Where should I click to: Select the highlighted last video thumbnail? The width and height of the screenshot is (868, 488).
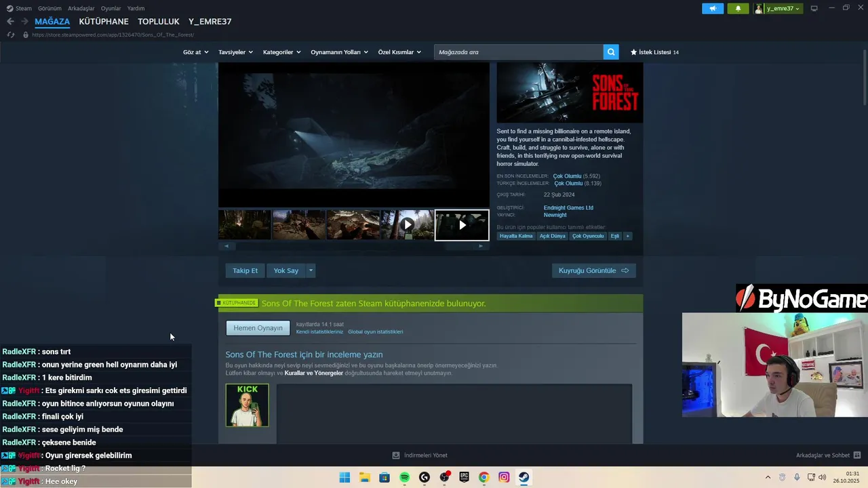(462, 225)
